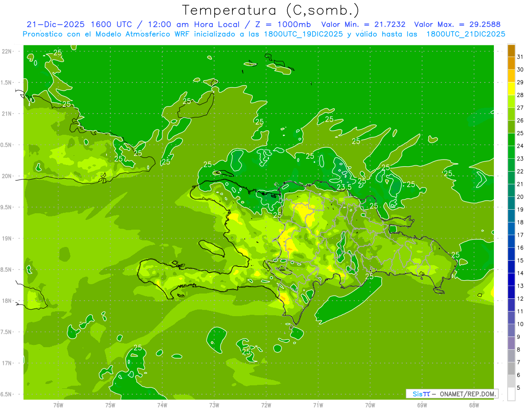Click the '21N' latitude axis label
Viewport: 532px width, 411px height.
pyautogui.click(x=7, y=114)
